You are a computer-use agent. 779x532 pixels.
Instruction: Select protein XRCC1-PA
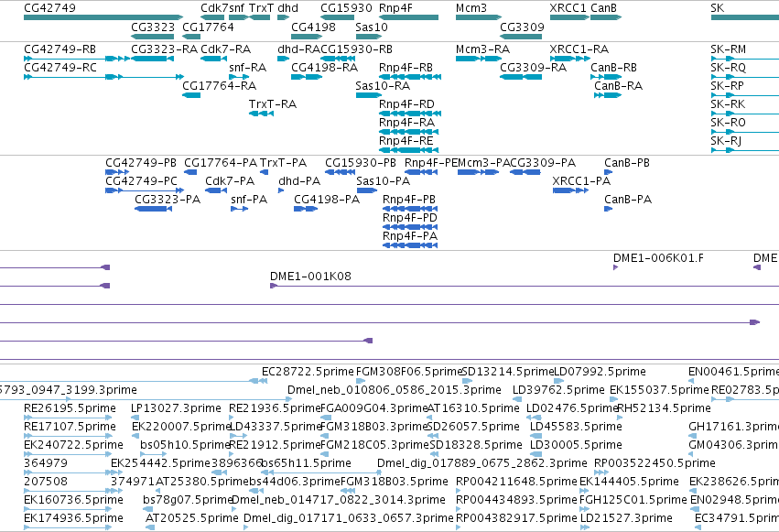(571, 190)
